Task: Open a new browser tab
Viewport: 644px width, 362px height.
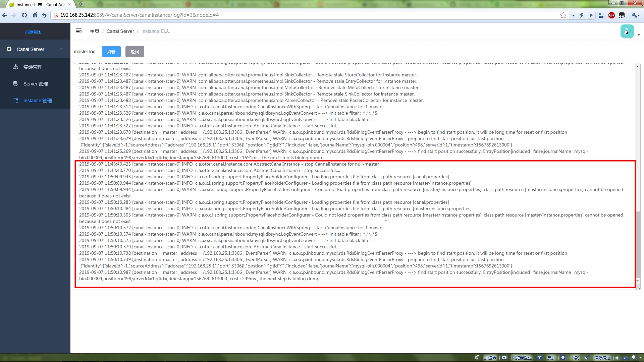Action: point(80,4)
